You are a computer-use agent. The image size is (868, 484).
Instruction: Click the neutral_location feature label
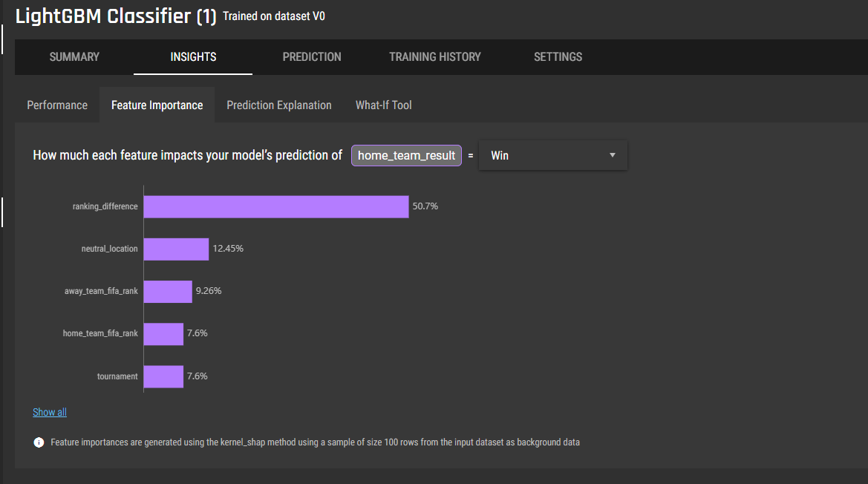[x=110, y=249]
